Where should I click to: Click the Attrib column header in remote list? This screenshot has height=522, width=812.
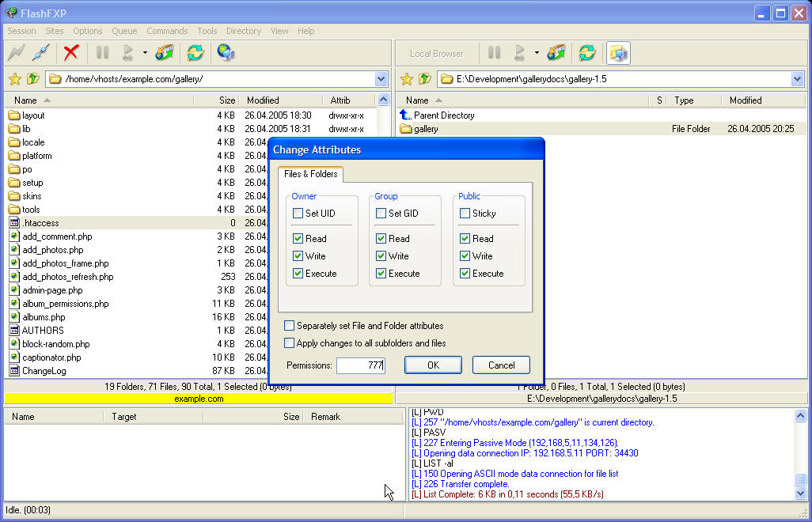tap(348, 100)
